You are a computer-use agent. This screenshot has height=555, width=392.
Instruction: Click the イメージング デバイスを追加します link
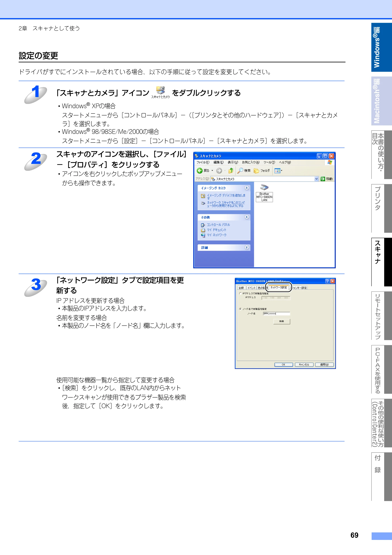226,196
